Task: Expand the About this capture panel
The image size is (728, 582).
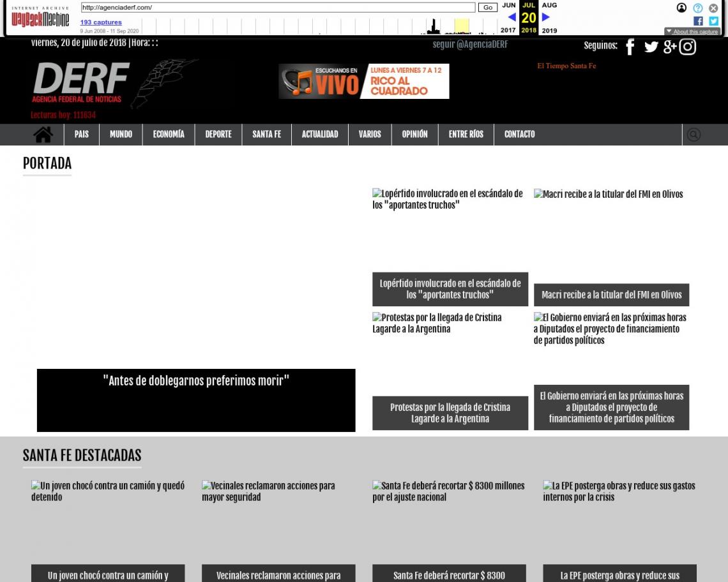Action: 692,31
